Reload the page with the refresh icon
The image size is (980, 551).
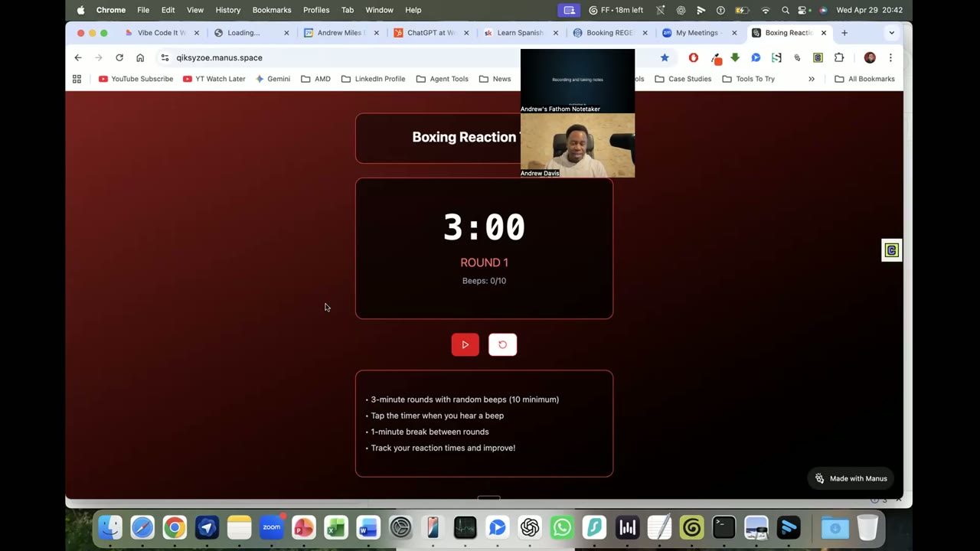click(x=119, y=57)
